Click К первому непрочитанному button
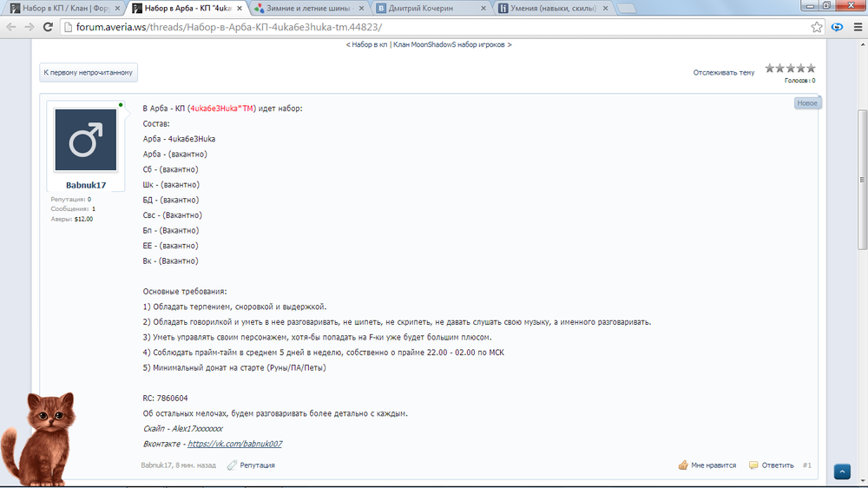Viewport: 868px width, 488px height. point(89,73)
